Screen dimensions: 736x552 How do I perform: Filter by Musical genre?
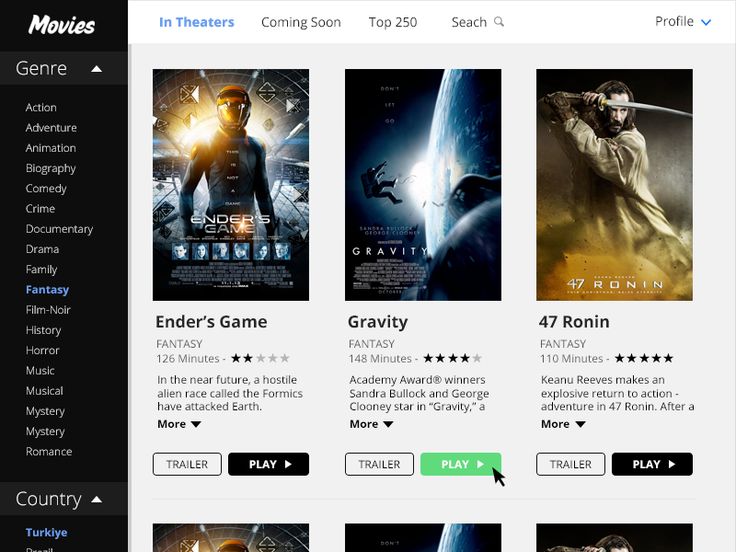coord(44,391)
